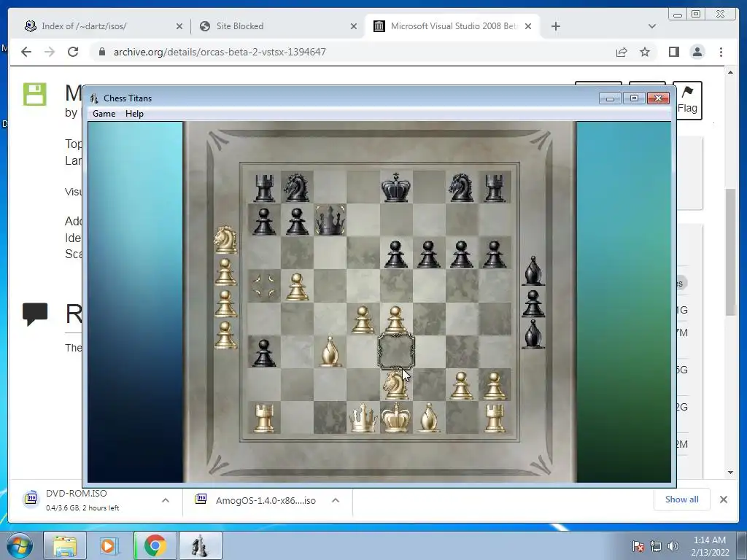Image resolution: width=747 pixels, height=560 pixels.
Task: Open the Chrome three-dot menu
Action: [x=721, y=52]
